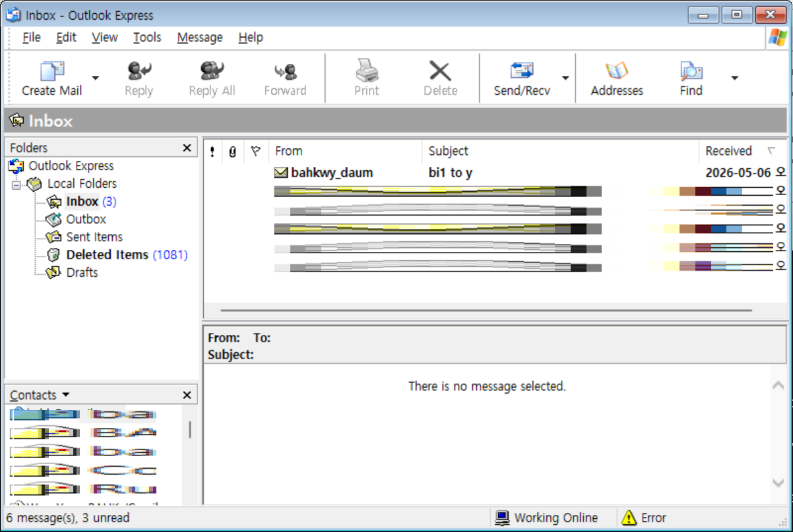Click the Print toolbar icon

[x=367, y=71]
